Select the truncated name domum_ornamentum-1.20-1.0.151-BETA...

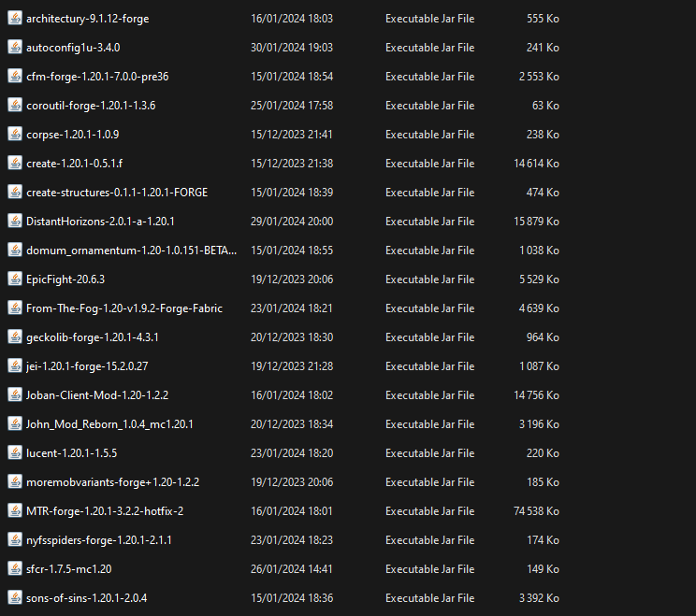(x=131, y=251)
